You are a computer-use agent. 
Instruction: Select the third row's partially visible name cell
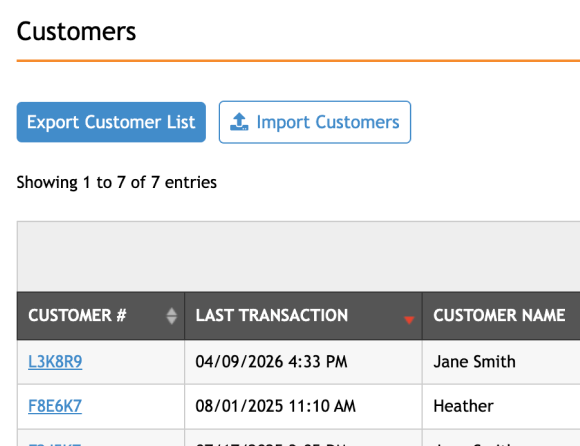pos(501,438)
